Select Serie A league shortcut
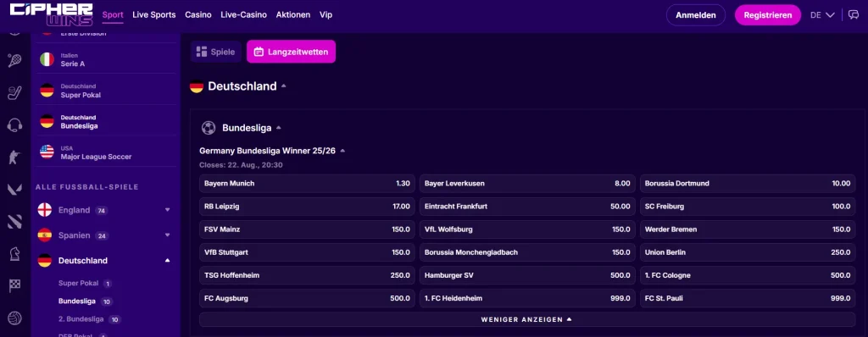 coord(107,60)
